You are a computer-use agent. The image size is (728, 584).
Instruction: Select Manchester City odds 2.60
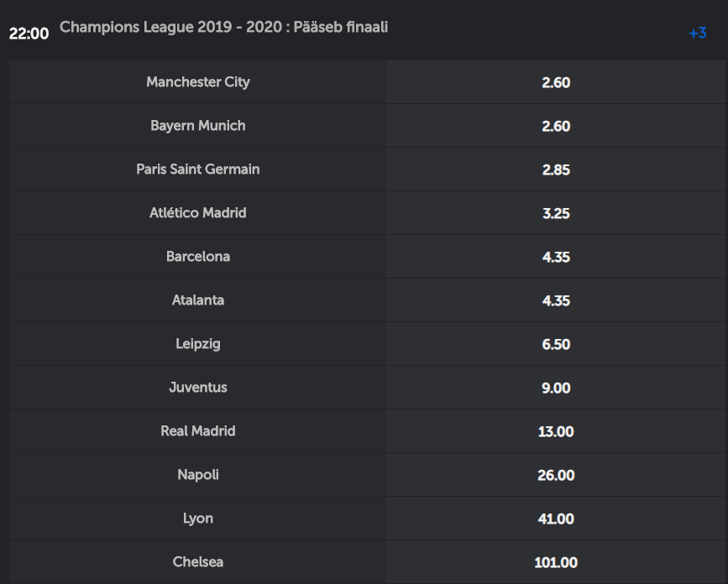click(556, 82)
